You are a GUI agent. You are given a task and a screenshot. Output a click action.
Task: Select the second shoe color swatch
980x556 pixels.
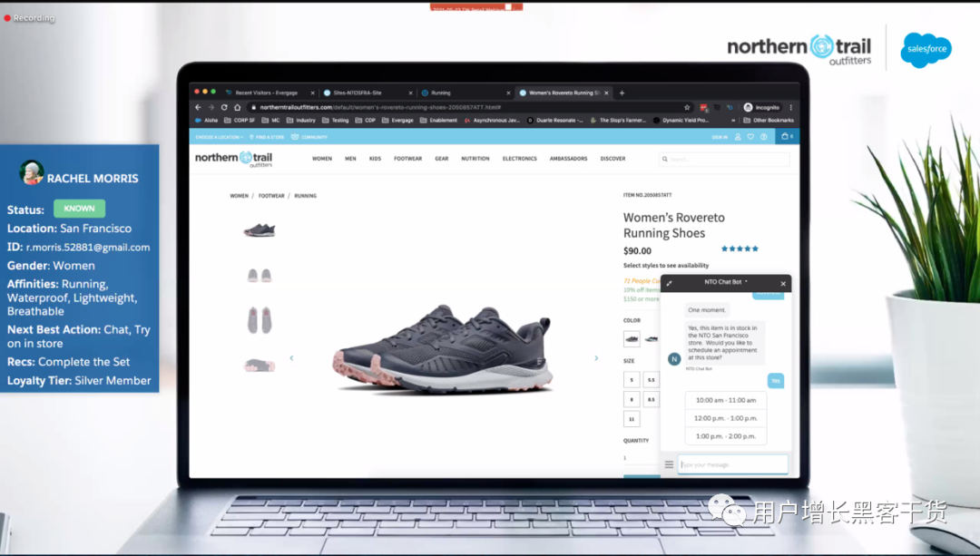(652, 338)
